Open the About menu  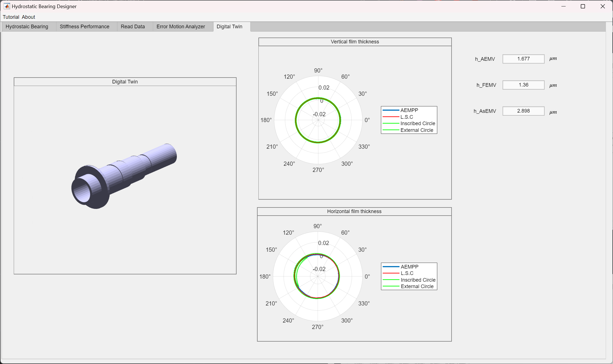(x=28, y=17)
